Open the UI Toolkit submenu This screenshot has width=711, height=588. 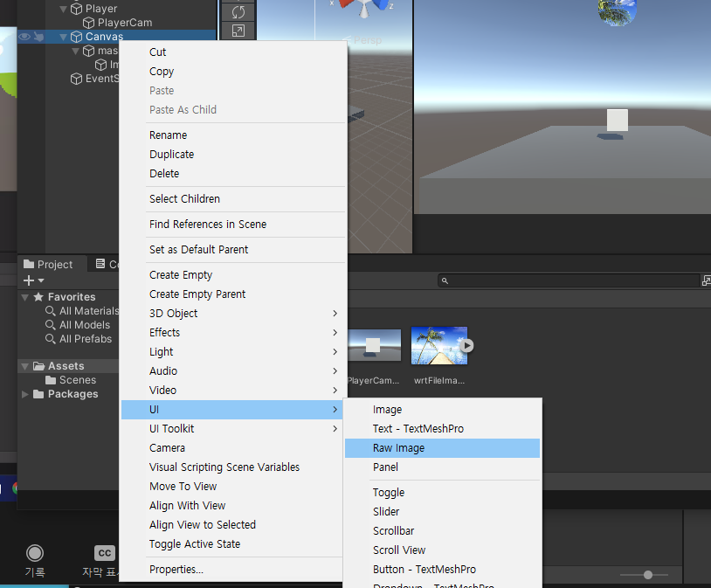point(232,429)
